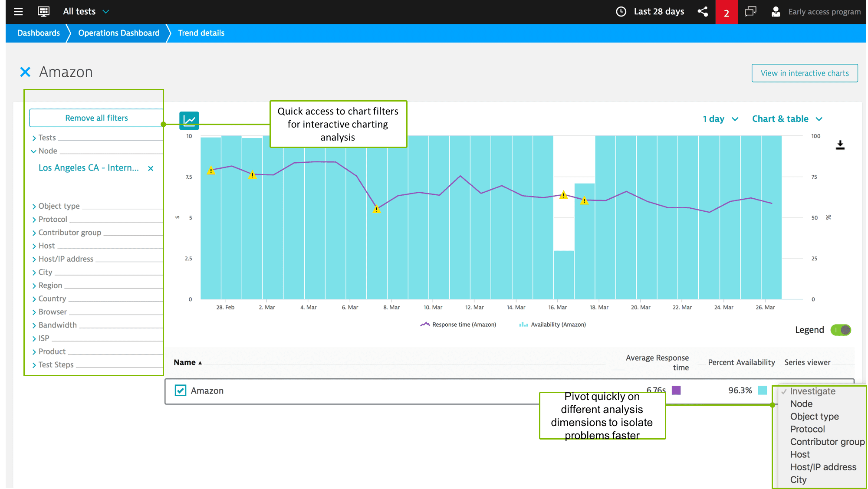Click the Remove all filters button
This screenshot has width=868, height=489.
point(96,118)
